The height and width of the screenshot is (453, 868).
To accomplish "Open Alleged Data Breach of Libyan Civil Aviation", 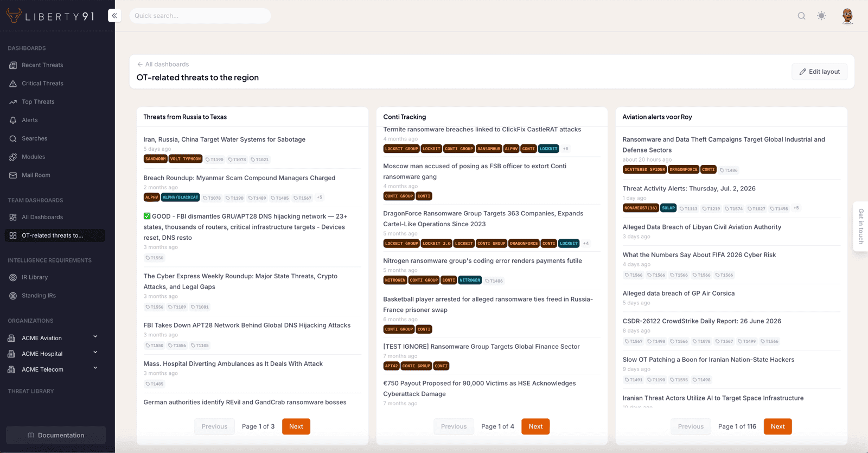I will pos(702,227).
